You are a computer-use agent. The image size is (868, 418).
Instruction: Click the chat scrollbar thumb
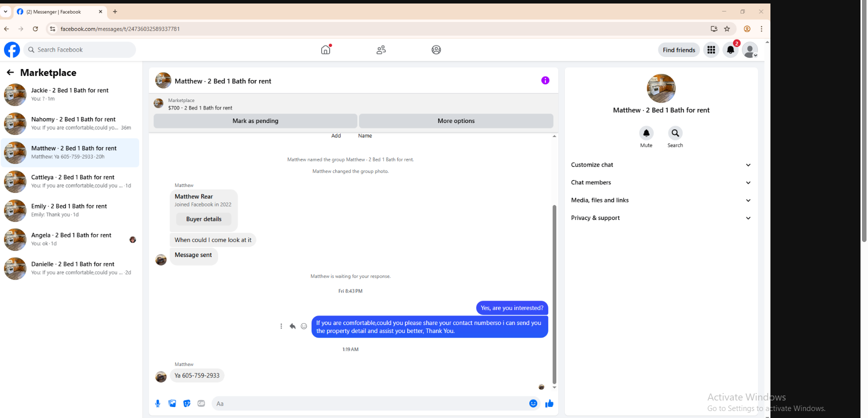tap(554, 294)
